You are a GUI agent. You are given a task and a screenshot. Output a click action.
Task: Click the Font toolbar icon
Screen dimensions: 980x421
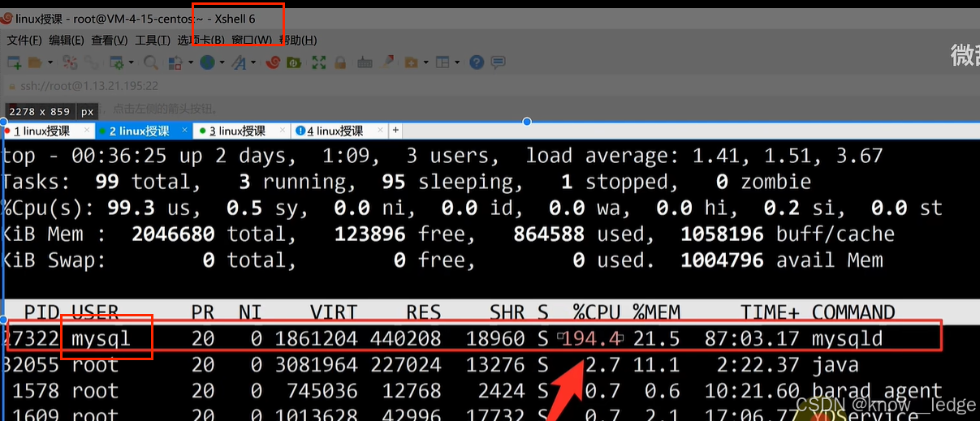pyautogui.click(x=239, y=62)
